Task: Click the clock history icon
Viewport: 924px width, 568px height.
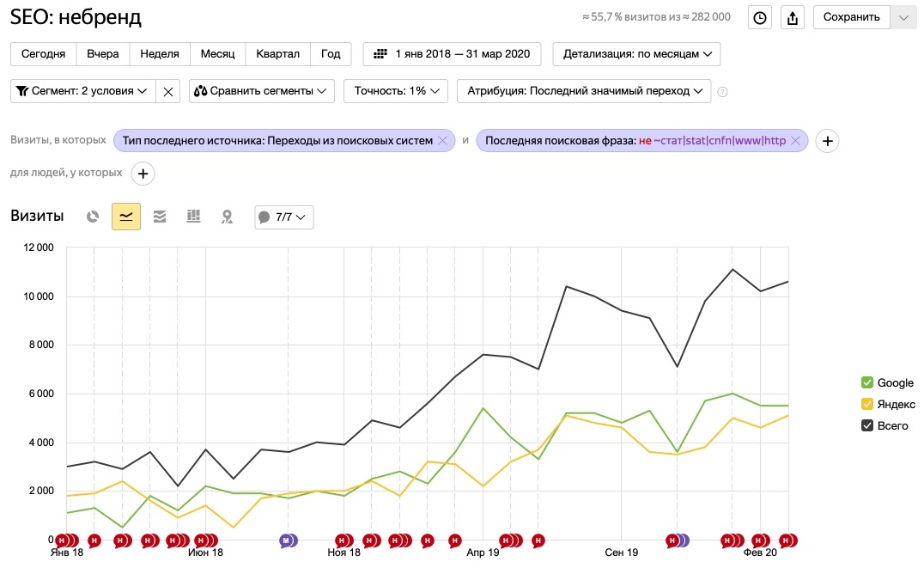Action: (x=760, y=17)
